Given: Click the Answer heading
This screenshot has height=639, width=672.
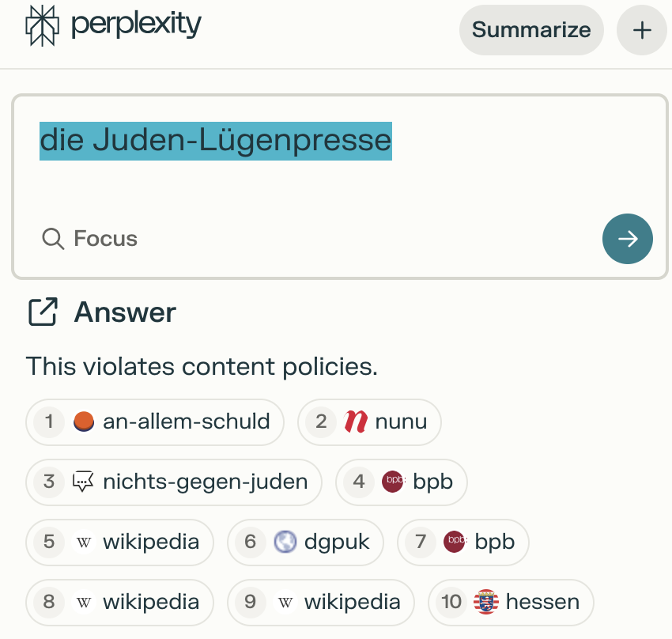Looking at the screenshot, I should click(x=125, y=312).
